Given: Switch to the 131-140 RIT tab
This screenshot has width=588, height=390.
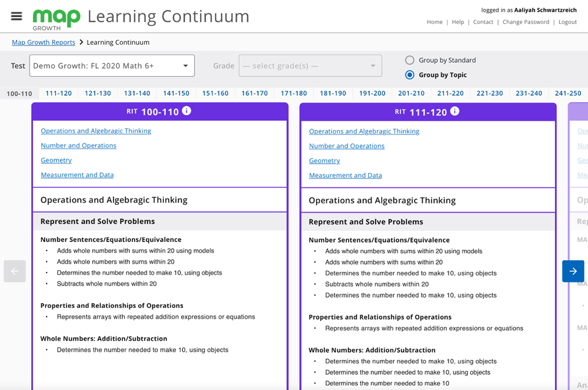Looking at the screenshot, I should 137,93.
